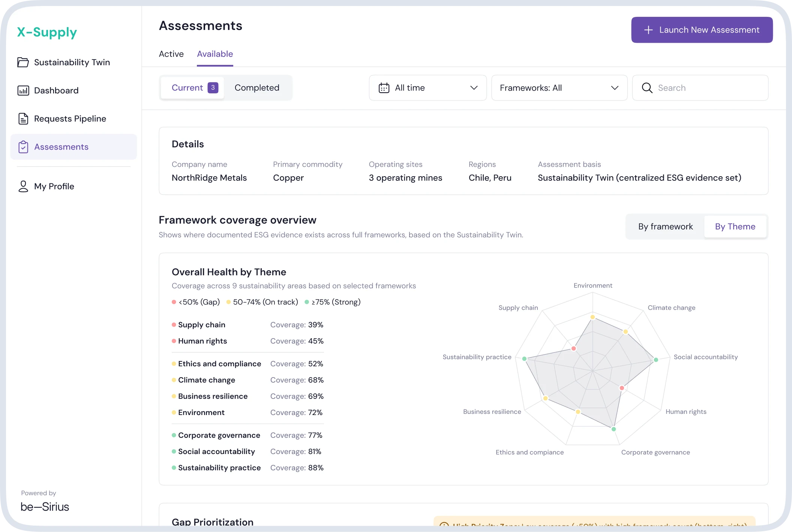The width and height of the screenshot is (792, 532).
Task: Launch New Assessment button
Action: pyautogui.click(x=702, y=30)
